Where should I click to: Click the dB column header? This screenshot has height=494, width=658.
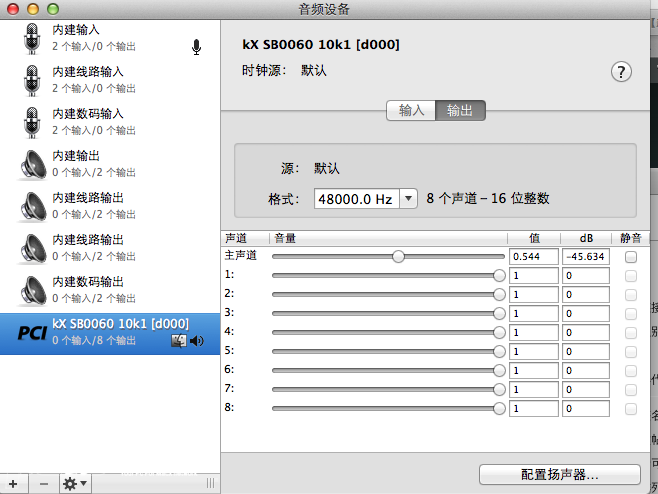[586, 238]
